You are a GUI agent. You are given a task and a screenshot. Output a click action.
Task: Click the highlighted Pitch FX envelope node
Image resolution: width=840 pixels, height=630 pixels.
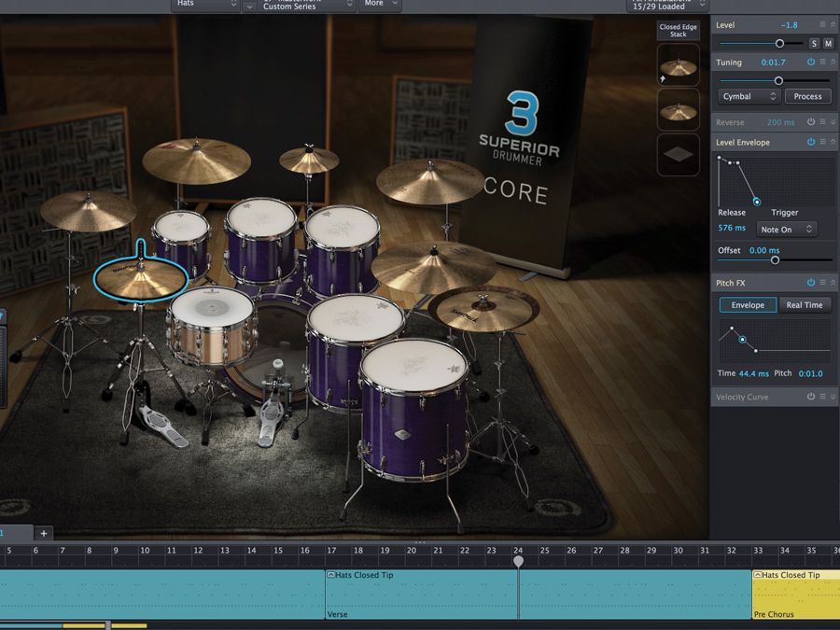743,339
